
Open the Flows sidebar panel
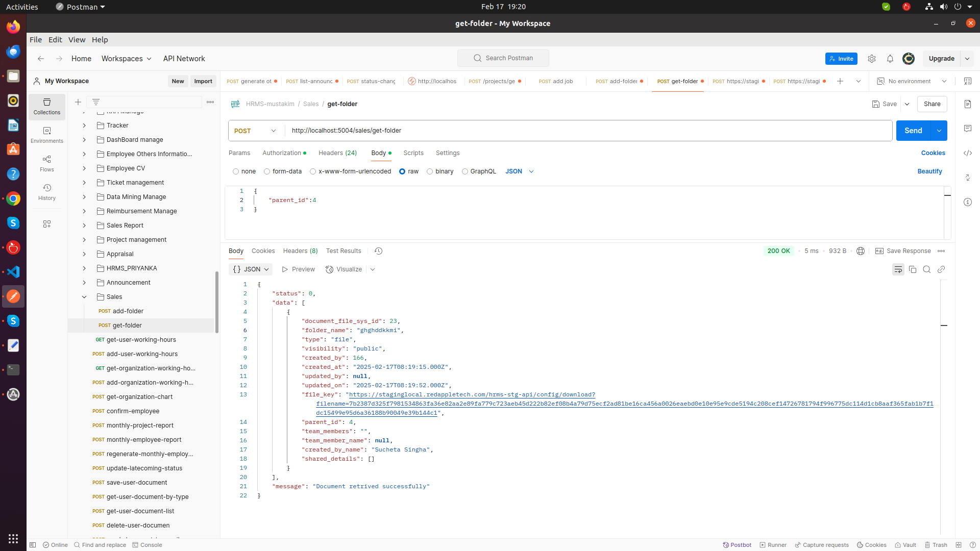click(x=47, y=164)
